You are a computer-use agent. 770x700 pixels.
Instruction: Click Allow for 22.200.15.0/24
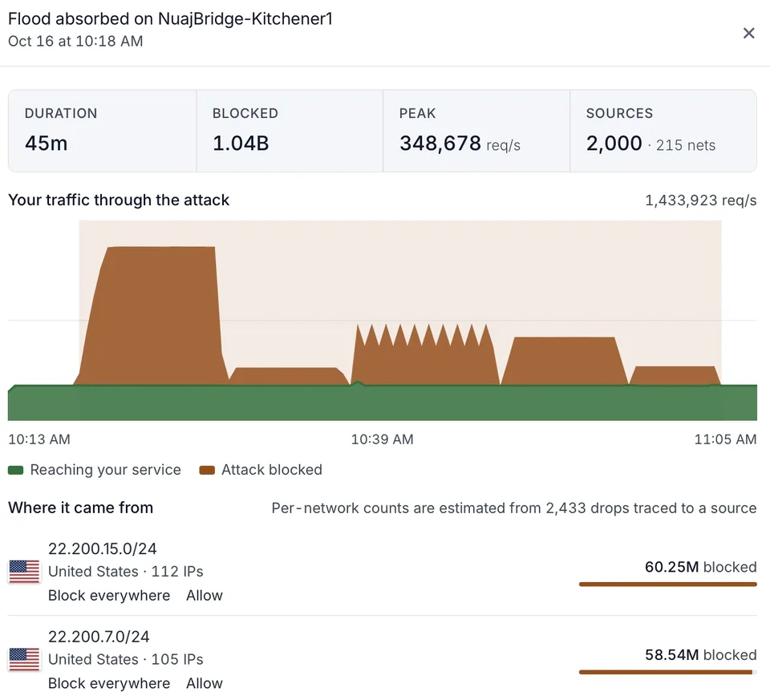[205, 596]
